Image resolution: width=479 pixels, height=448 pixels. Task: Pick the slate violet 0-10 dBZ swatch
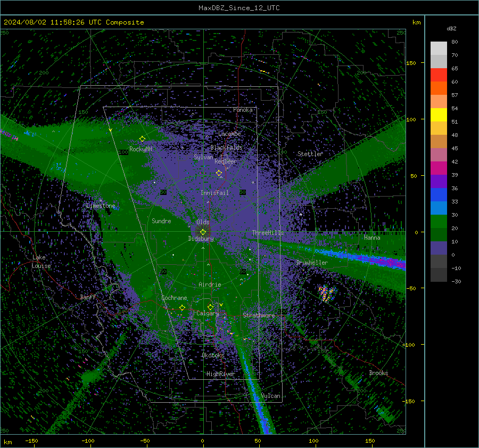click(x=439, y=248)
